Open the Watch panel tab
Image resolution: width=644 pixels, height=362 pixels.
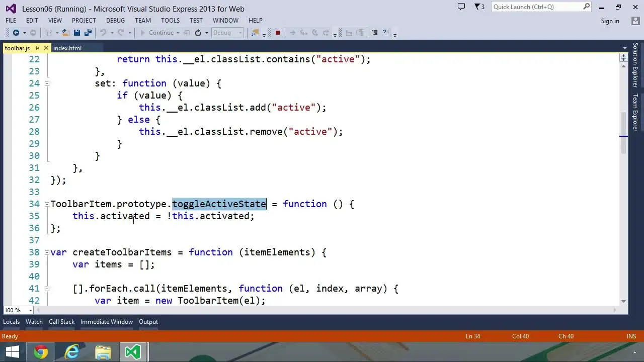pyautogui.click(x=34, y=322)
